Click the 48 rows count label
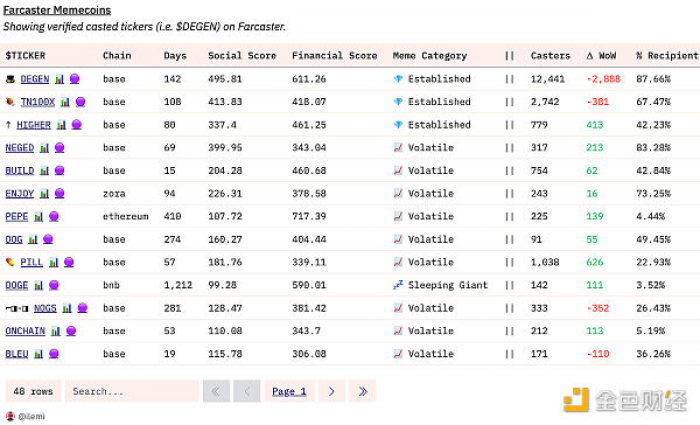The image size is (700, 425). pyautogui.click(x=33, y=392)
